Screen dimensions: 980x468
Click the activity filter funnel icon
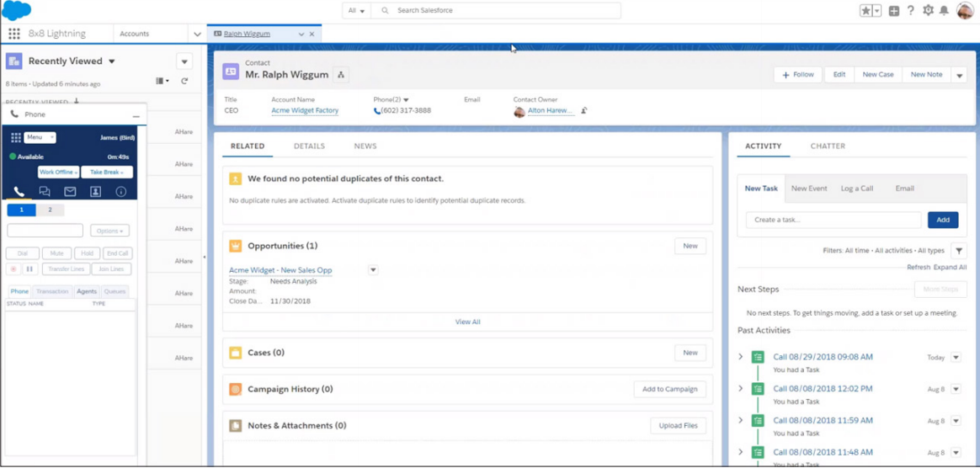click(x=959, y=251)
